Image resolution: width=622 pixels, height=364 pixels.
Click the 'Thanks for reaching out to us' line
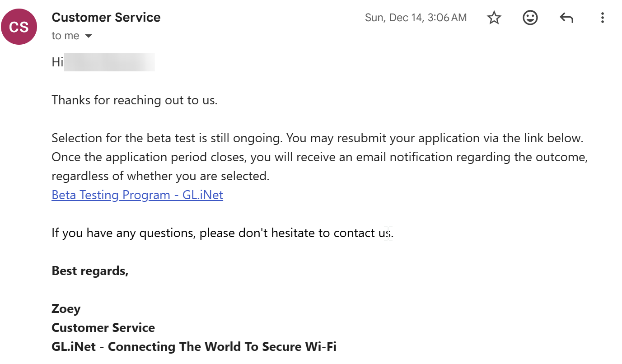135,100
